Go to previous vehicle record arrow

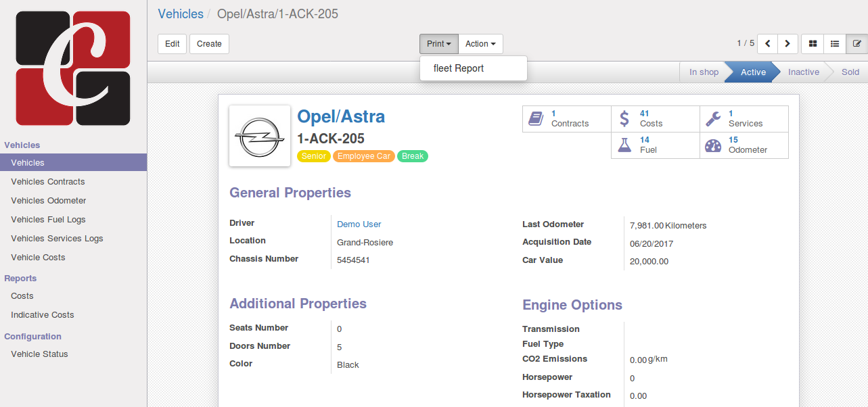[767, 44]
